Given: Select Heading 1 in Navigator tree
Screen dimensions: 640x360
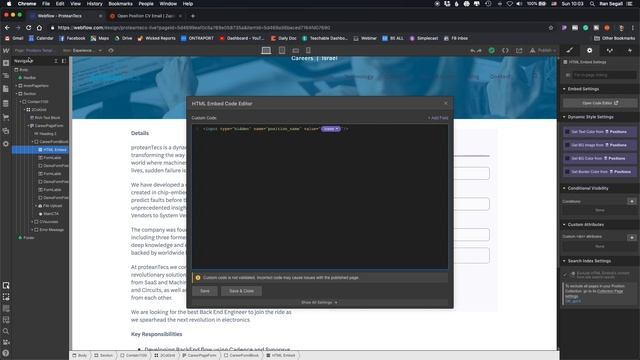Looking at the screenshot, I should coord(48,133).
